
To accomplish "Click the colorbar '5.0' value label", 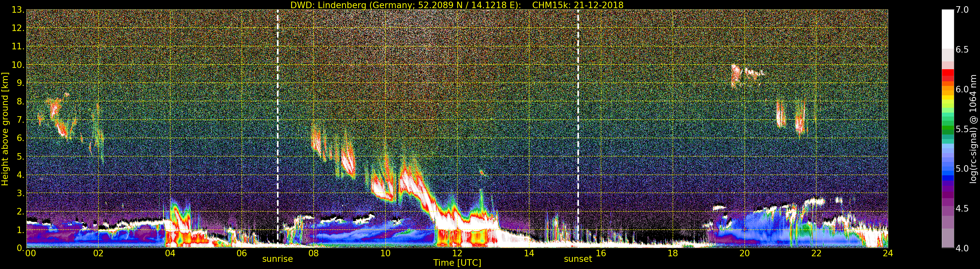I will (x=962, y=168).
